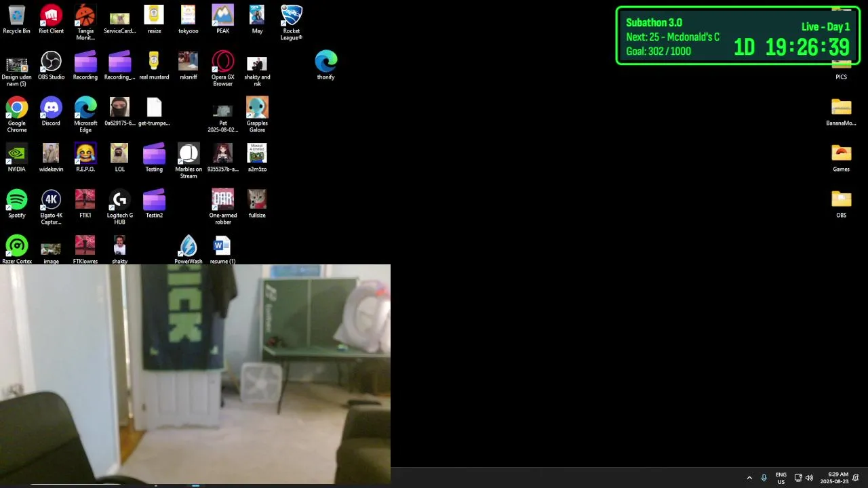Viewport: 868px width, 488px height.
Task: Open the Games folder
Action: pyautogui.click(x=841, y=158)
